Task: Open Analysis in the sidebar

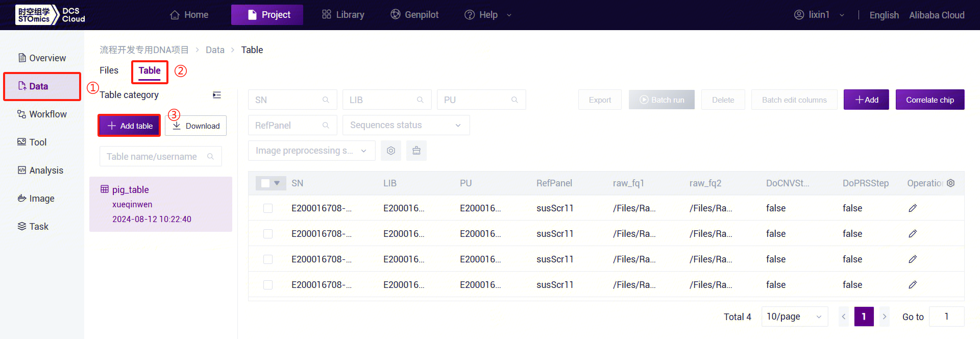Action: point(40,170)
